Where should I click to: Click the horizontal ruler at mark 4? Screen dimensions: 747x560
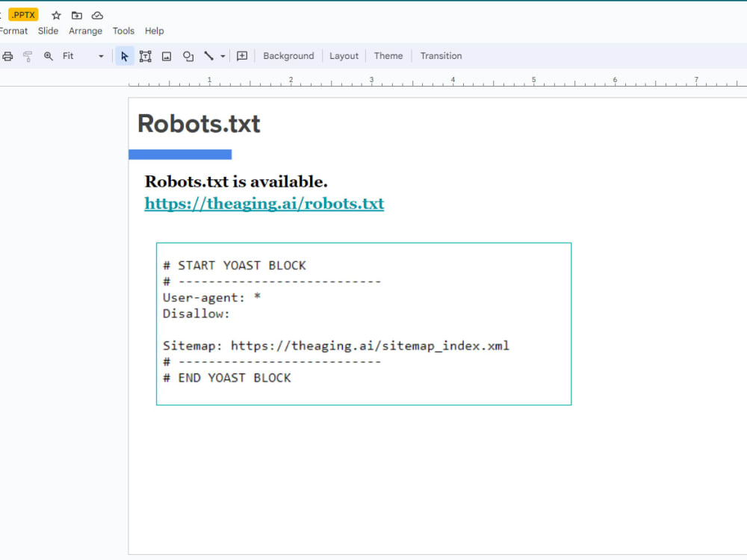pyautogui.click(x=453, y=80)
